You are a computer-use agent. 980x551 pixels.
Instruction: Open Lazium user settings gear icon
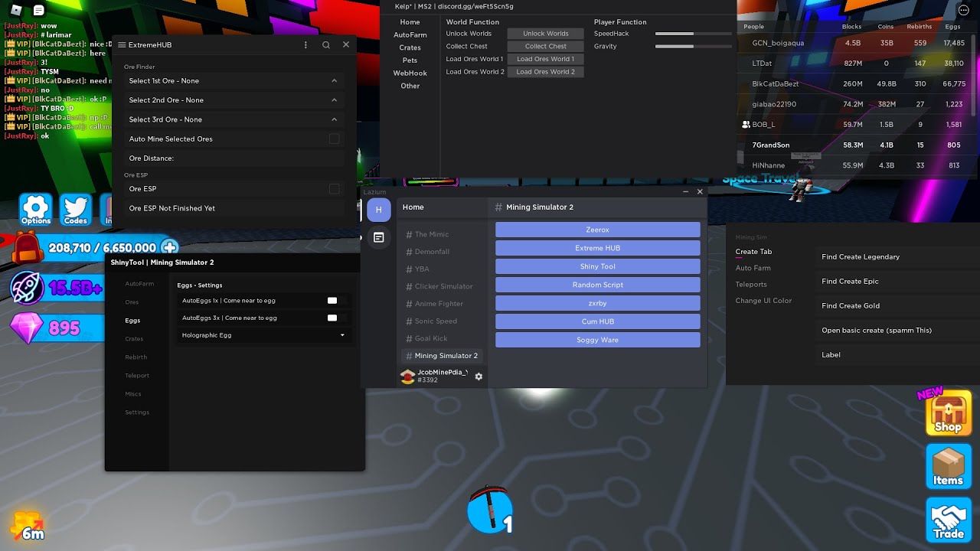pyautogui.click(x=479, y=377)
